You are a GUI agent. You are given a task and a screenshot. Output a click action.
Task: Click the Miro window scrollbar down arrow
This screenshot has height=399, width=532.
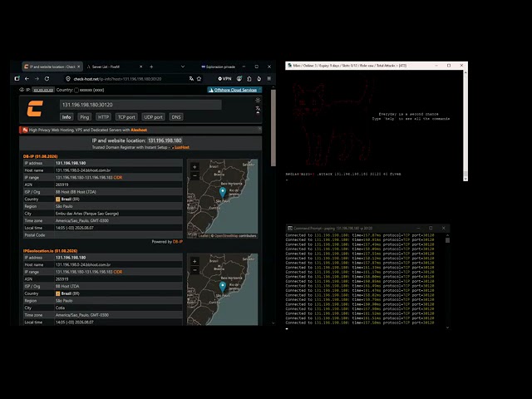click(465, 179)
